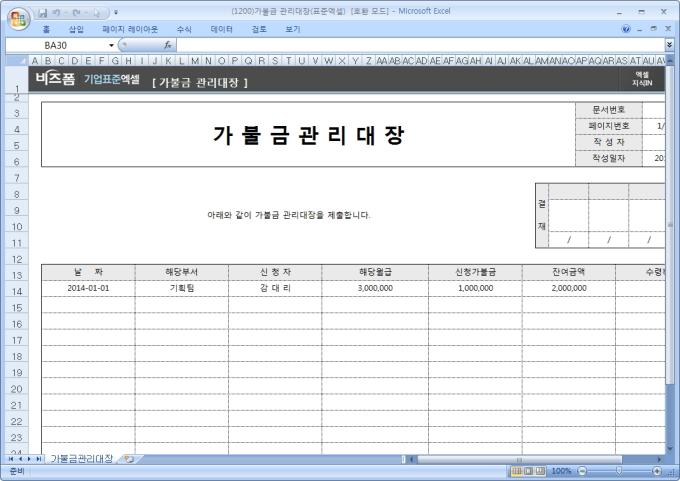Click the Excel Help question mark icon
This screenshot has width=680, height=481.
[x=626, y=29]
